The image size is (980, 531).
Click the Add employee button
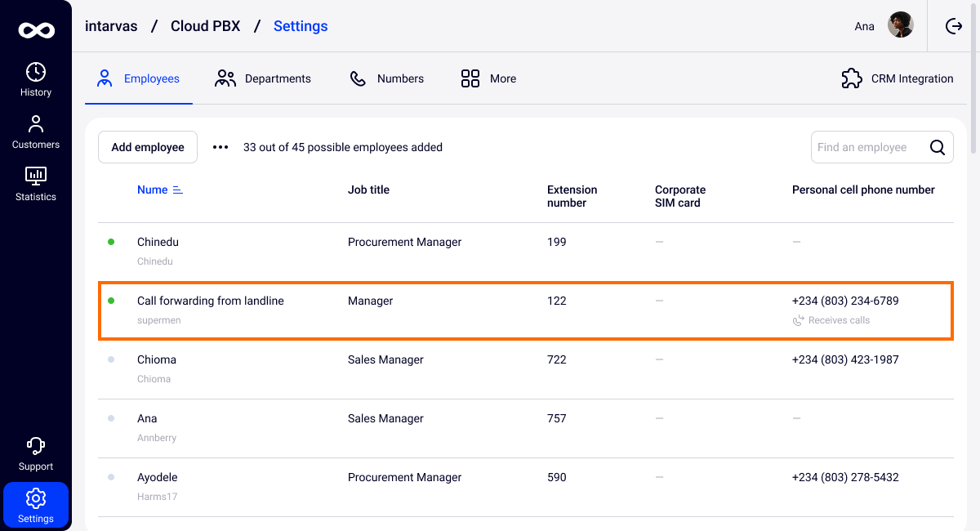pyautogui.click(x=148, y=147)
